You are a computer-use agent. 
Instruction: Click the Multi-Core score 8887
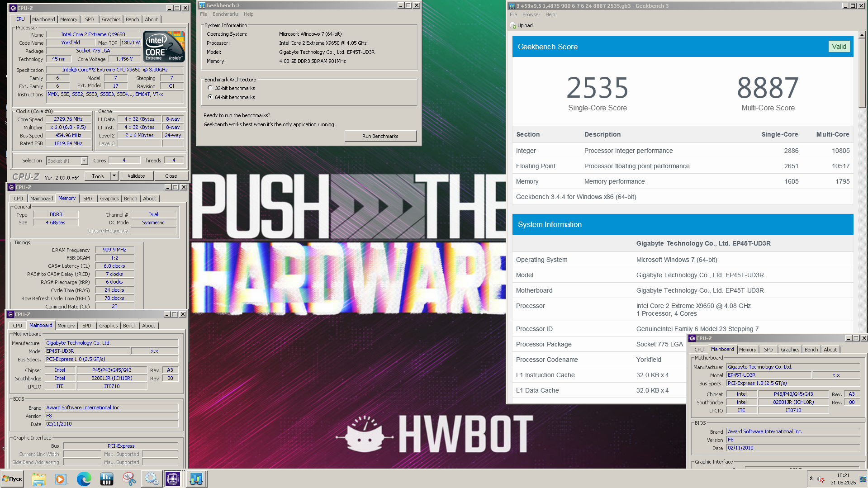pyautogui.click(x=768, y=88)
